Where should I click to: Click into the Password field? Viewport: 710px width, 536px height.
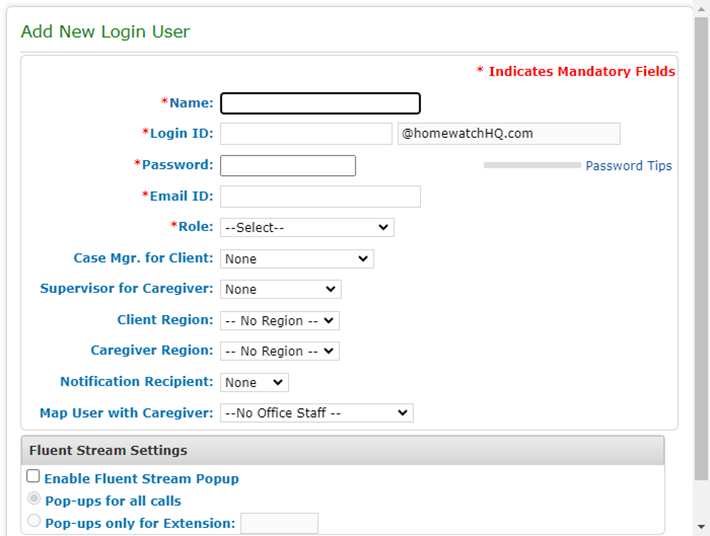click(x=288, y=165)
